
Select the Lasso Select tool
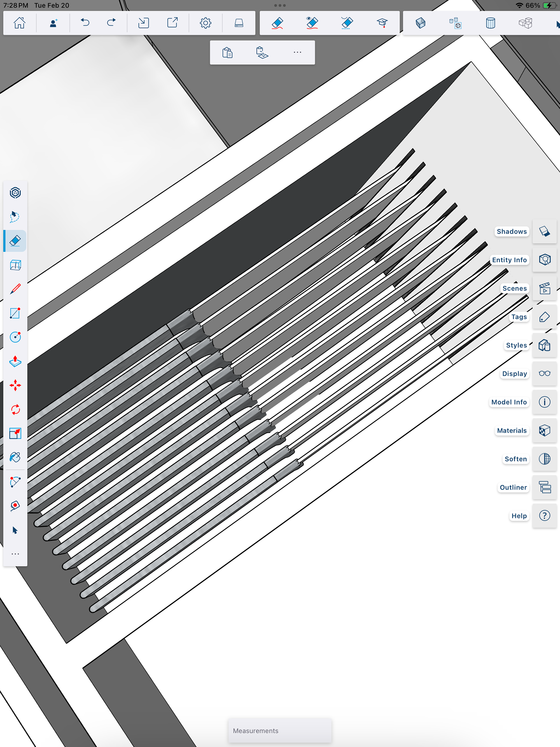pyautogui.click(x=15, y=217)
